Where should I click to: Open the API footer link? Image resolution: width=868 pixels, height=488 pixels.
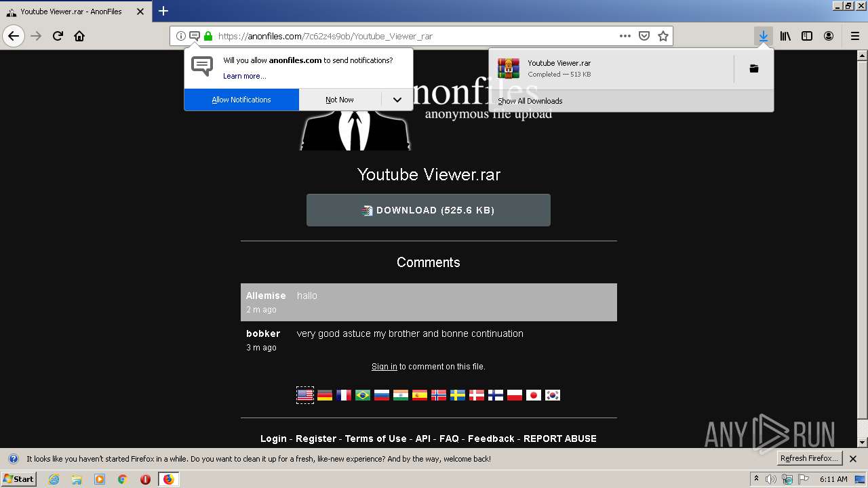click(x=423, y=439)
